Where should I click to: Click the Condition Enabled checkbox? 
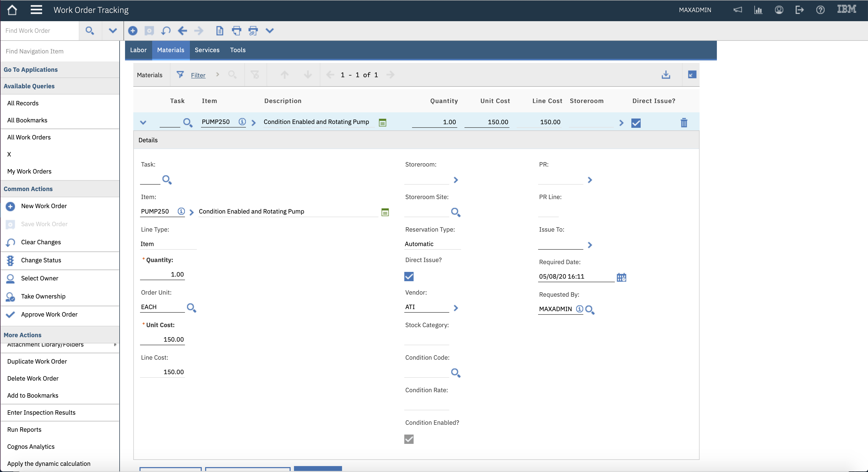tap(409, 439)
